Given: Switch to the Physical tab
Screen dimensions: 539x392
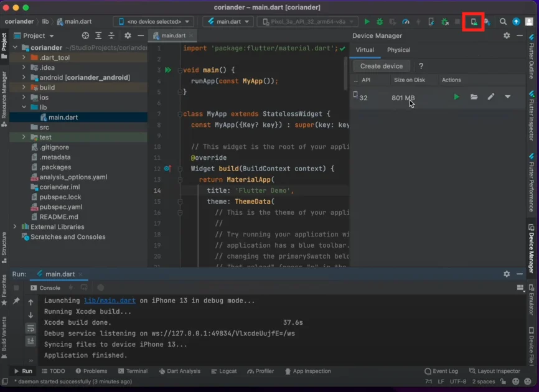Looking at the screenshot, I should [x=398, y=50].
